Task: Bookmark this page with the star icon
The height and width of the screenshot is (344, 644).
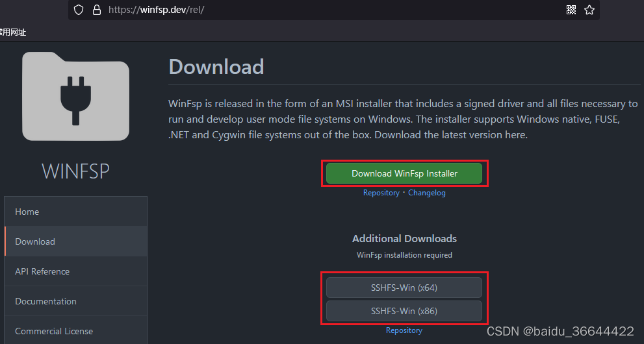Action: [x=589, y=10]
